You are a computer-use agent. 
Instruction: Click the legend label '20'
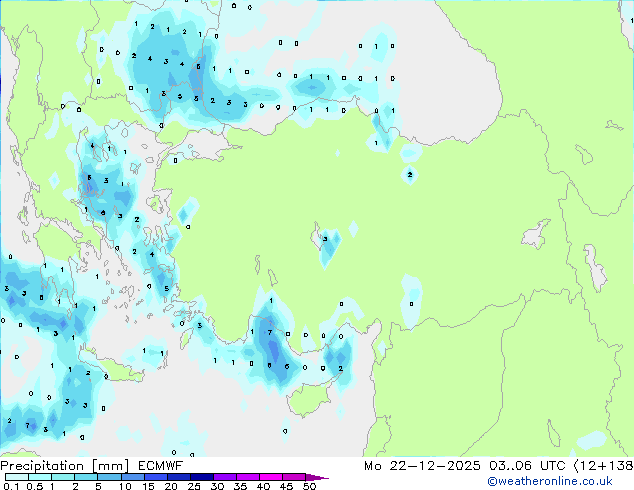click(x=171, y=486)
